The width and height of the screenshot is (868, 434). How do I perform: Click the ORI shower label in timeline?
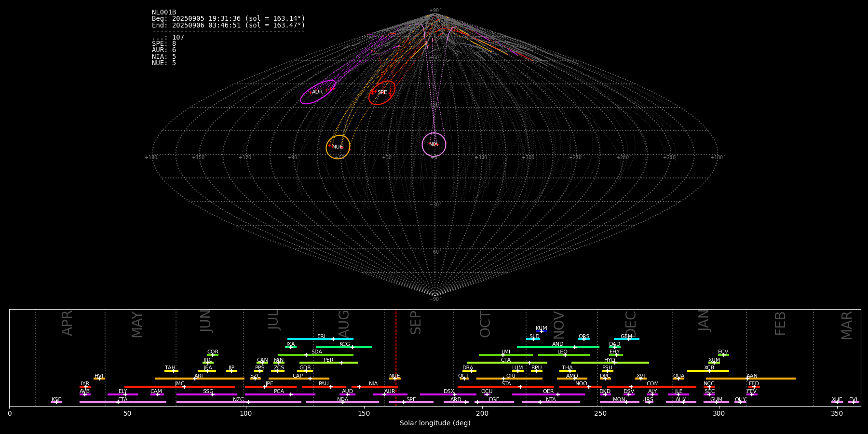point(511,376)
